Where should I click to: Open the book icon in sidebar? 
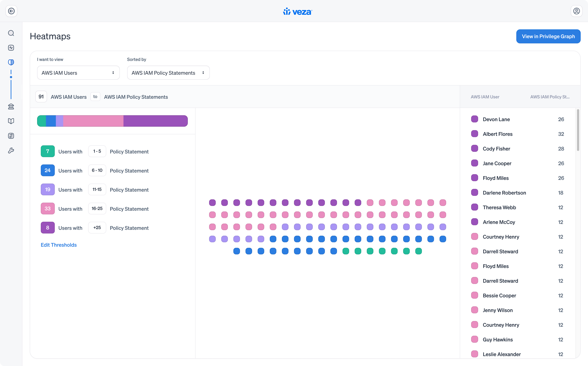tap(11, 121)
